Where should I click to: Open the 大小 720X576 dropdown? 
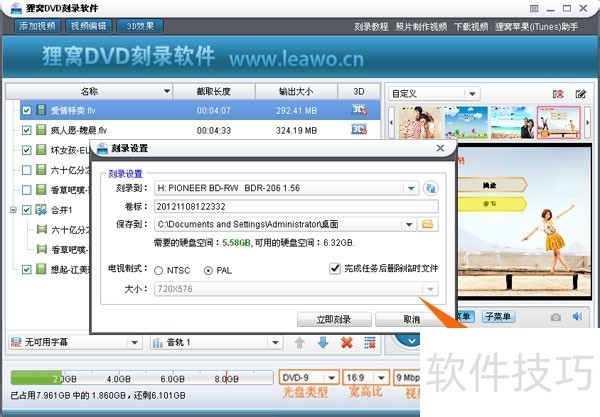[430, 289]
